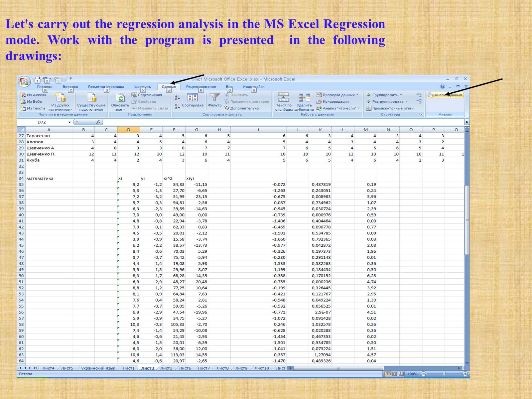Screen dimensions: 532x399
Task: Click the horizontal scrollbar thumb
Action: tap(338, 368)
